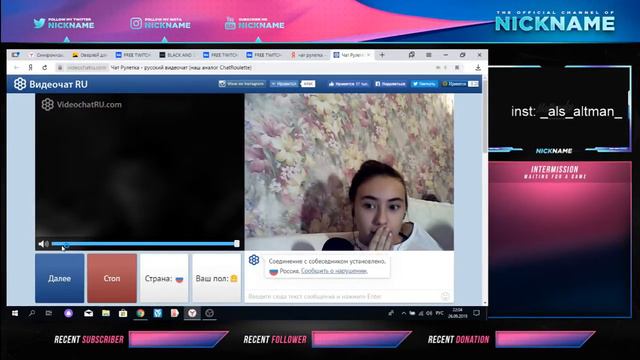Click the VK Нравится like button
The height and width of the screenshot is (360, 640).
coord(284,84)
